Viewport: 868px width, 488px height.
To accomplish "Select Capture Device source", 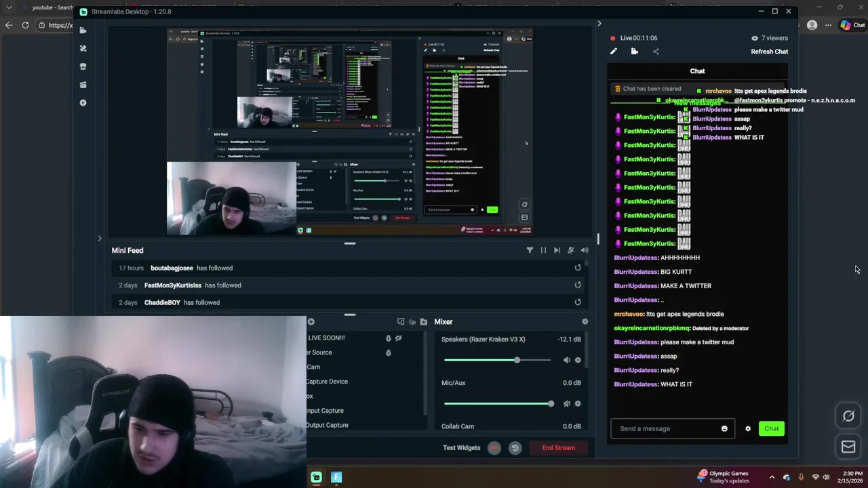I will (x=326, y=382).
